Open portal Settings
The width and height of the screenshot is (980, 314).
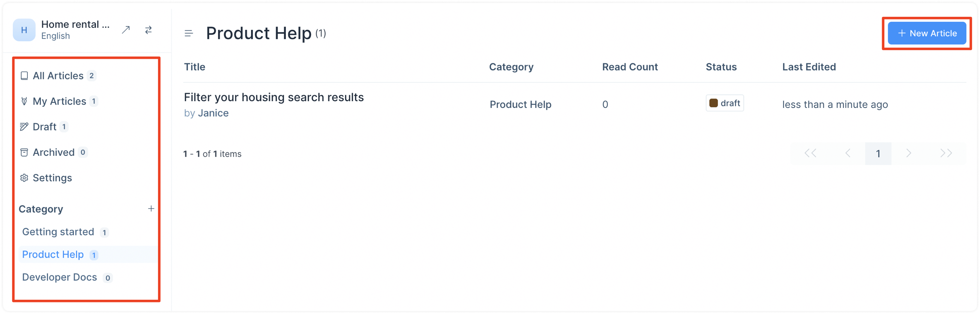46,178
